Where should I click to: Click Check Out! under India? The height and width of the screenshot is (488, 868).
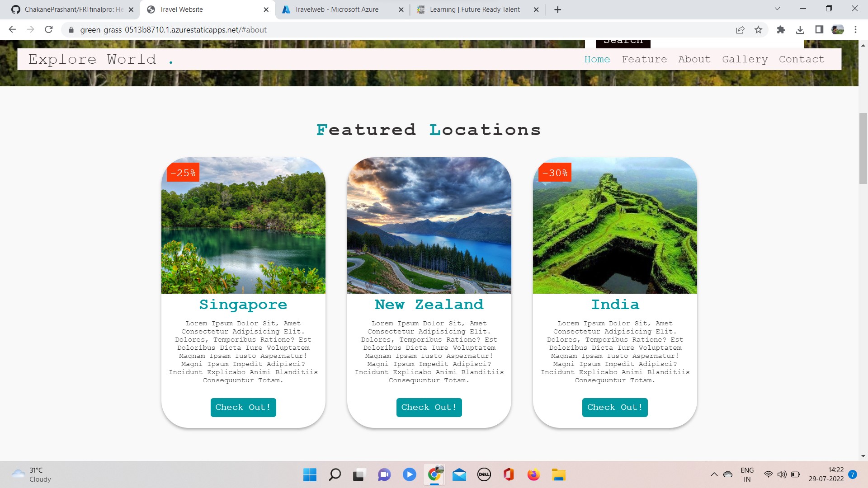[615, 407]
